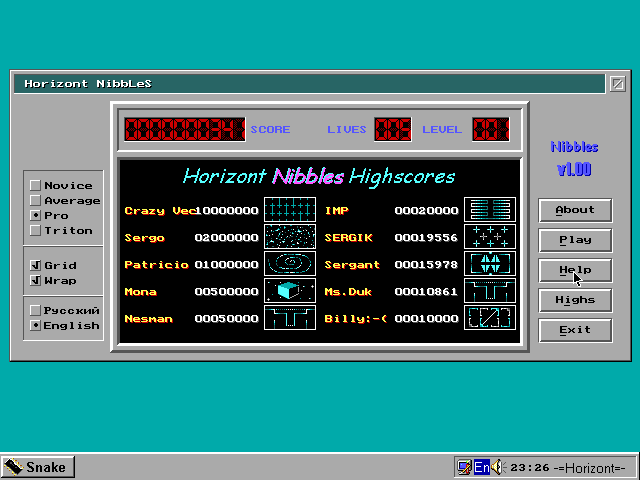Switch language to Русский

click(36, 310)
